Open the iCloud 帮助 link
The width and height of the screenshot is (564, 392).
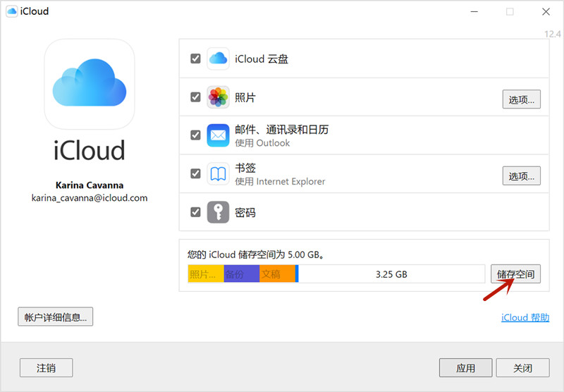point(525,317)
